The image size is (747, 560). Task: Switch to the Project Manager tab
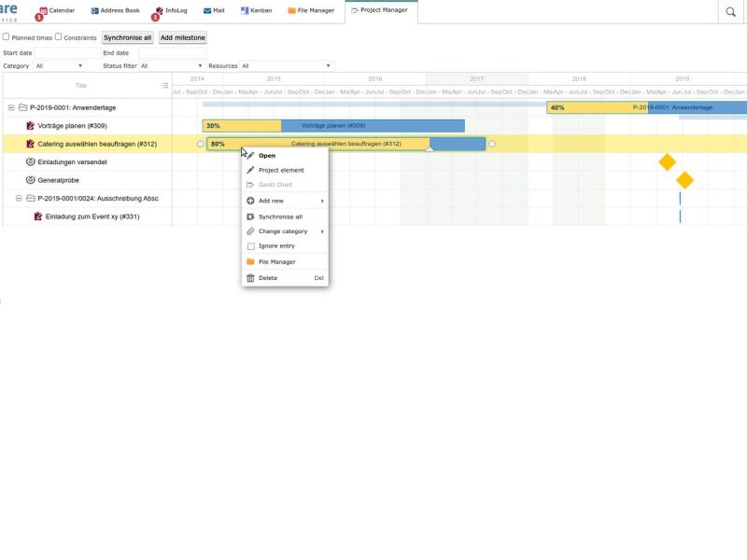coord(381,10)
